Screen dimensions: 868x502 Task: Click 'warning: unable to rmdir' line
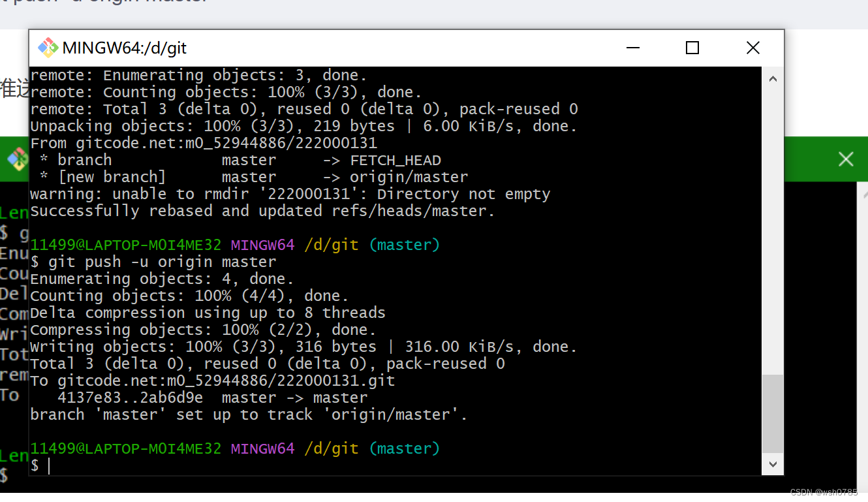click(x=290, y=194)
